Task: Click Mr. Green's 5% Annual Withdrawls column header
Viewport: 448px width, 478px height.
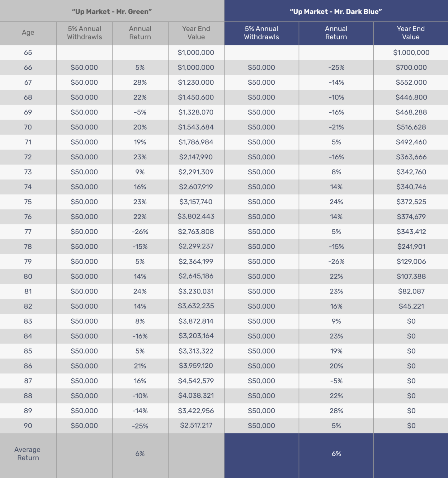Action: point(84,33)
